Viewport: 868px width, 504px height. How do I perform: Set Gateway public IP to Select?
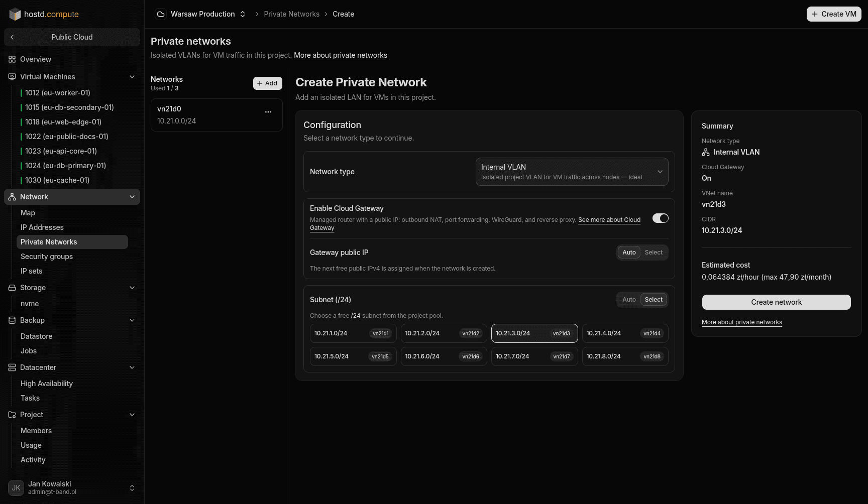[x=654, y=253]
